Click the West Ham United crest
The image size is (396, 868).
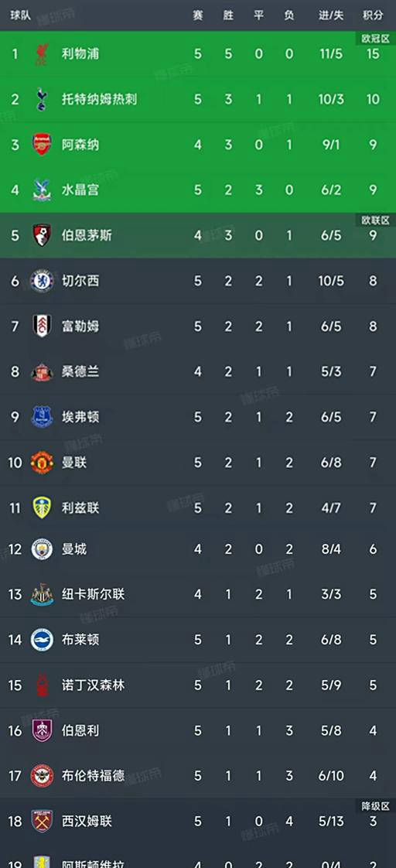(x=42, y=822)
